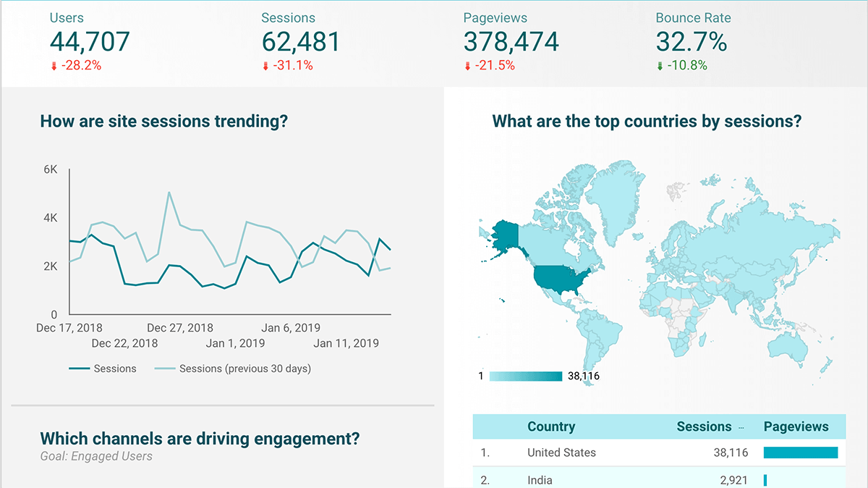Viewport: 868px width, 488px height.
Task: Click the United States table row name
Action: [561, 453]
